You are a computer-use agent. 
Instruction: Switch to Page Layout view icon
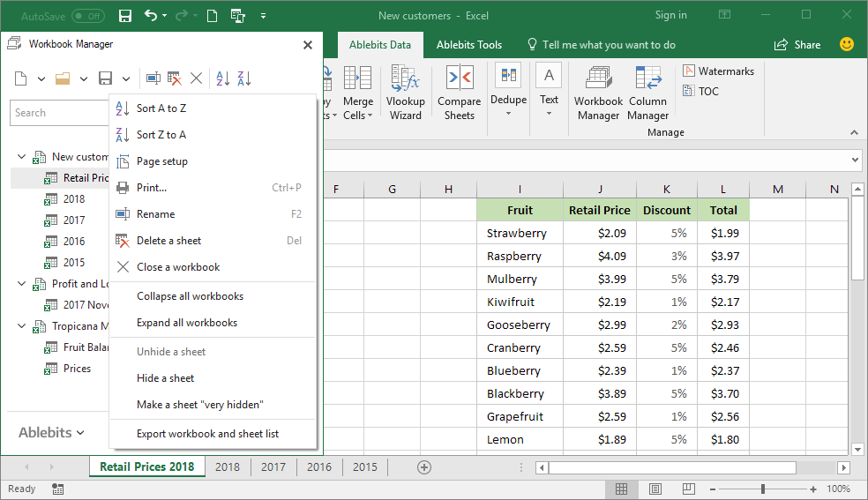coord(655,489)
